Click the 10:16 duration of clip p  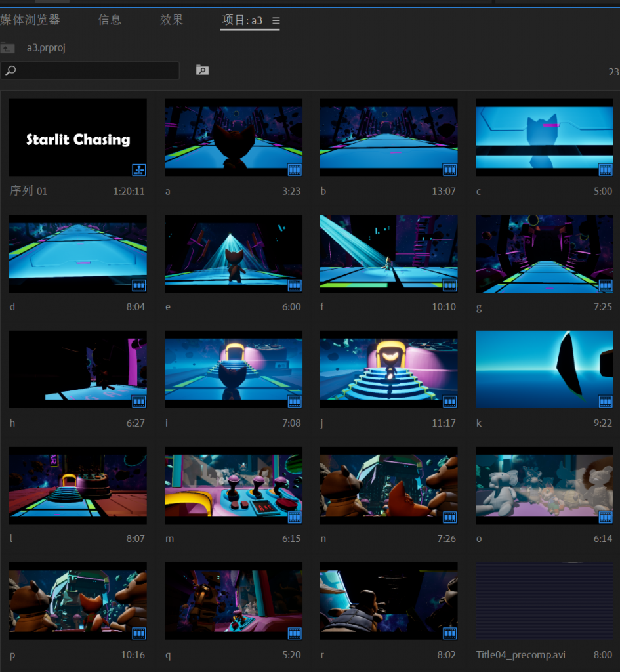pos(133,655)
